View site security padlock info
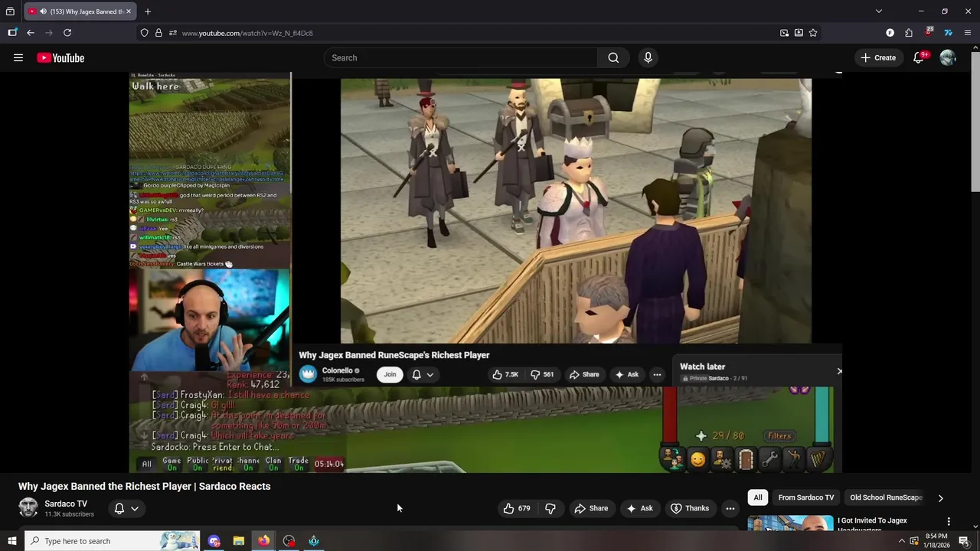This screenshot has height=551, width=980. (158, 33)
